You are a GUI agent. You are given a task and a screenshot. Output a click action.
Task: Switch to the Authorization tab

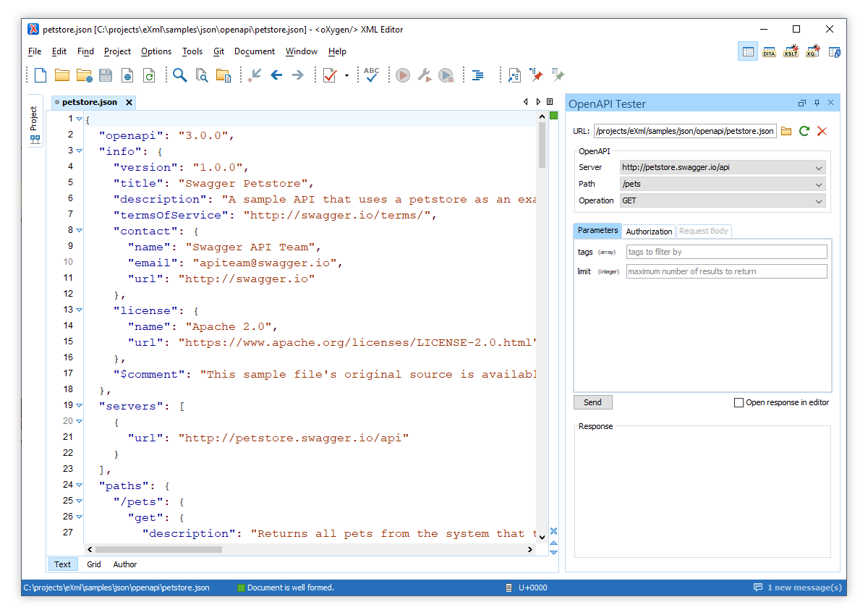649,232
